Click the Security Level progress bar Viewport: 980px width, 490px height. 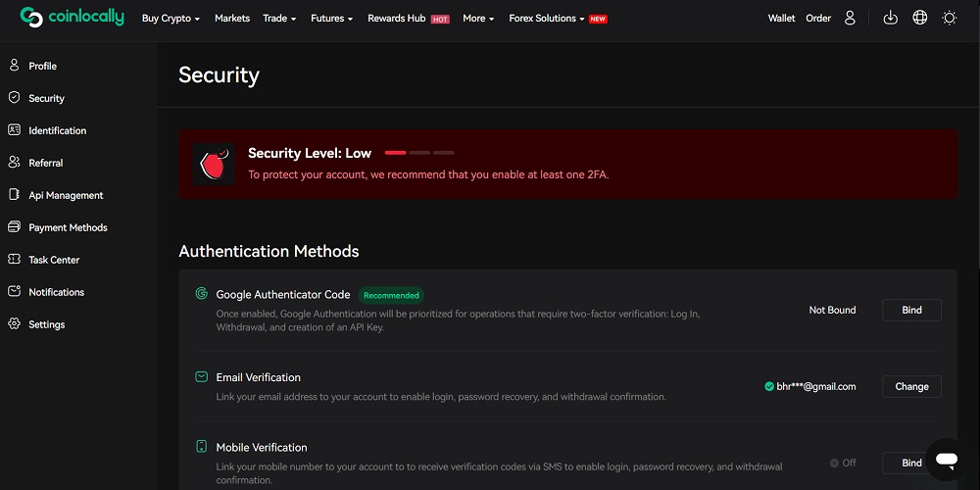point(419,153)
